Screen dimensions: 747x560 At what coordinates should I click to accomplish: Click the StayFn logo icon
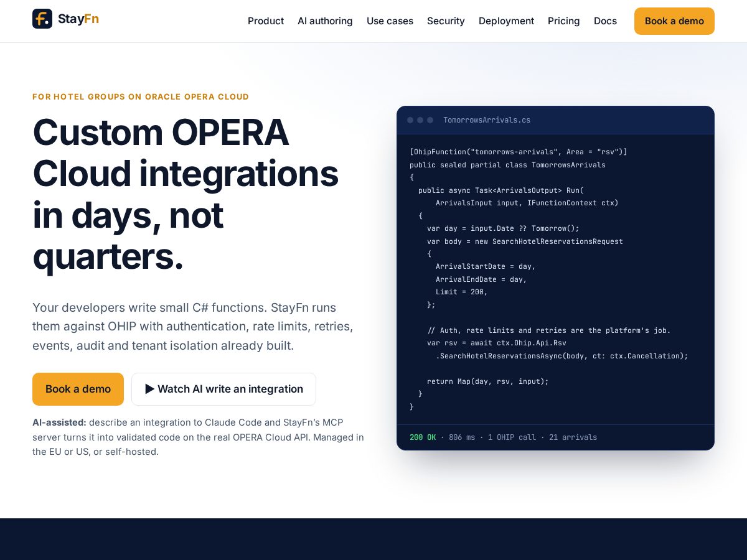tap(42, 19)
